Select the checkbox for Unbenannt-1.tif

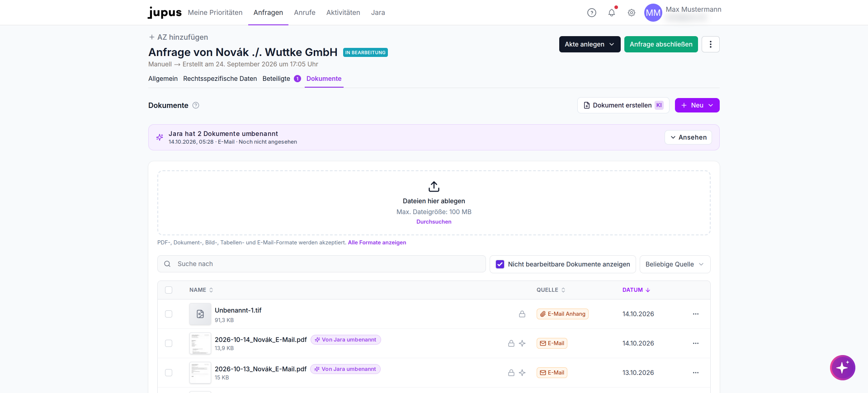click(x=169, y=314)
